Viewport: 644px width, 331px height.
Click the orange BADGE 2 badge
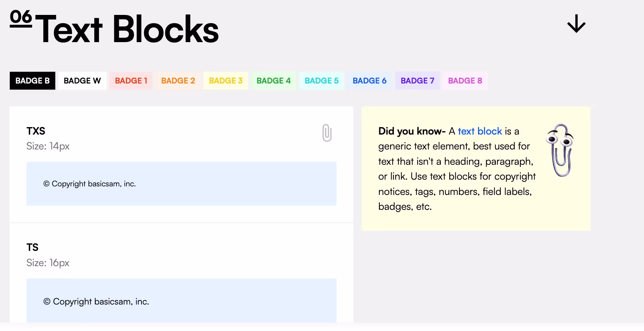click(178, 81)
